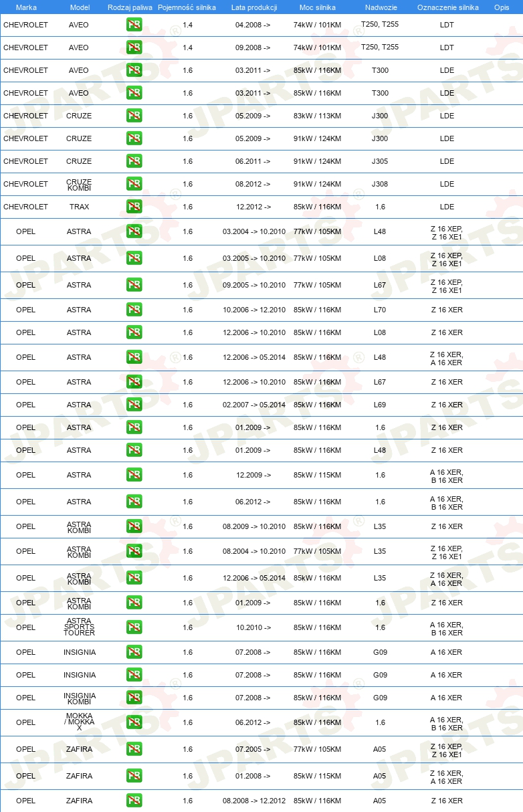Click fuel icon in Cruze 83kW / 113KM row
This screenshot has height=812, width=523.
click(x=134, y=116)
